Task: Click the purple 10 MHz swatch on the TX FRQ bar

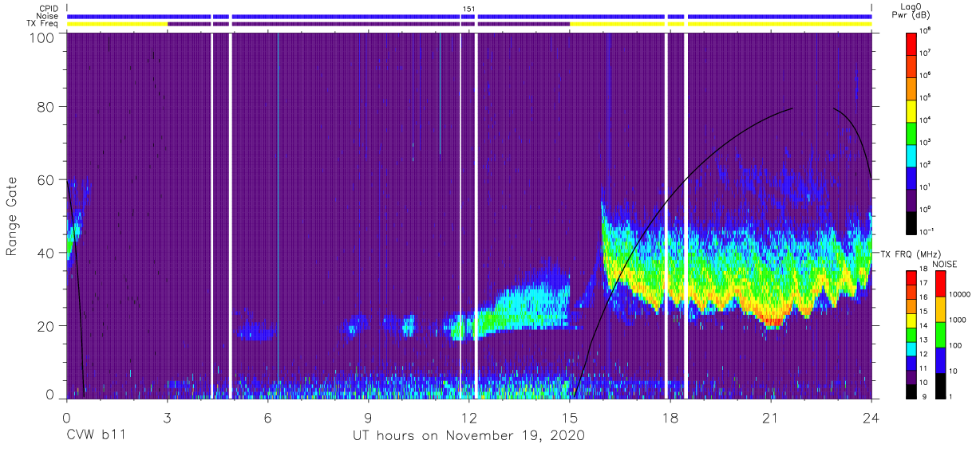Action: coord(912,377)
